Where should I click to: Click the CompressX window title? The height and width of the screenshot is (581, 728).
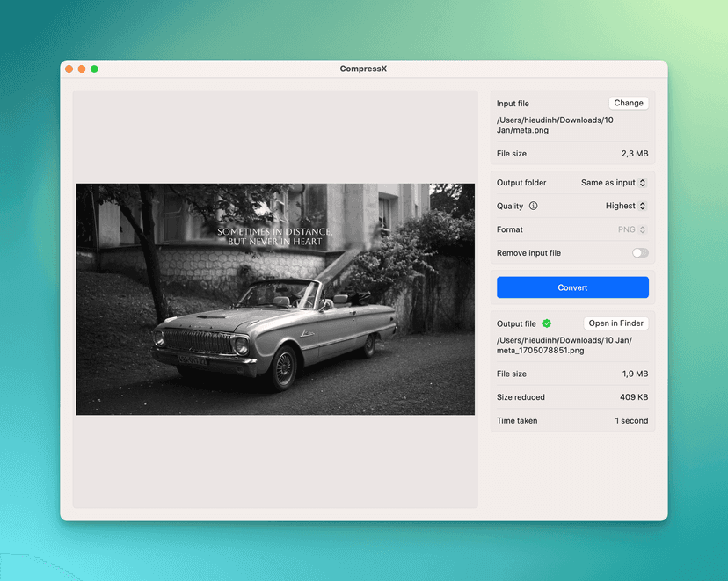(363, 68)
